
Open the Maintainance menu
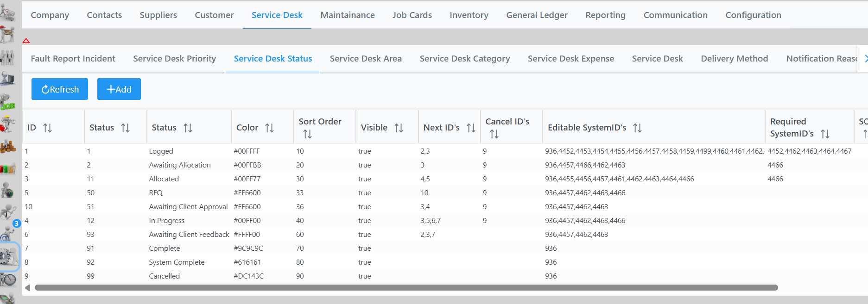tap(348, 15)
